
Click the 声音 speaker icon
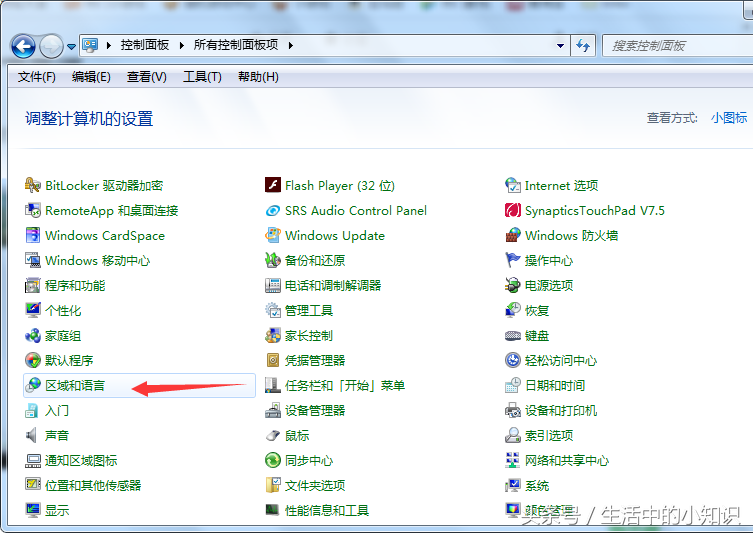pos(33,435)
